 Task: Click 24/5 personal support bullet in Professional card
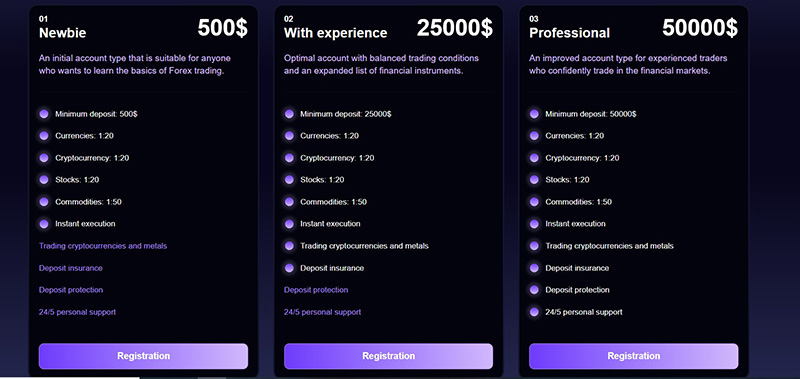pos(534,312)
